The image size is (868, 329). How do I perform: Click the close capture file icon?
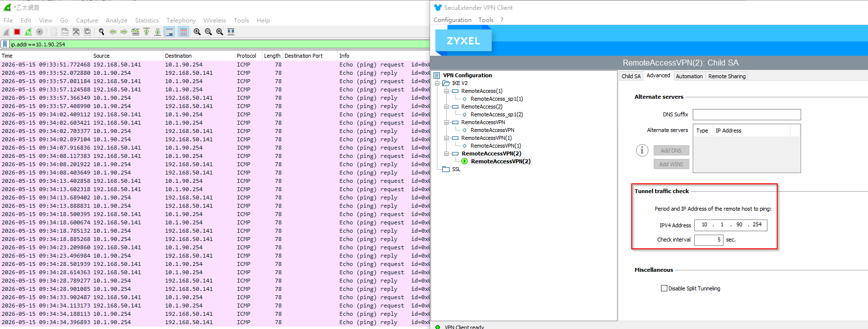[76, 32]
